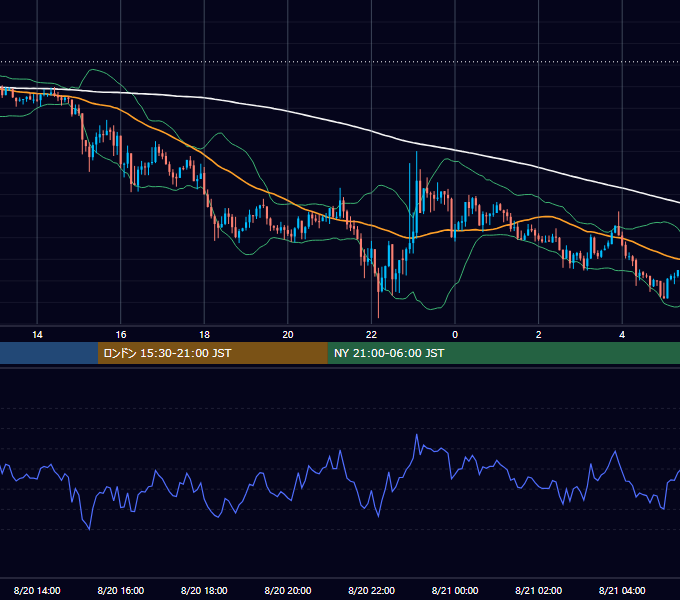Click the 8/20 14:00 date label
This screenshot has width=680, height=600.
(x=37, y=590)
